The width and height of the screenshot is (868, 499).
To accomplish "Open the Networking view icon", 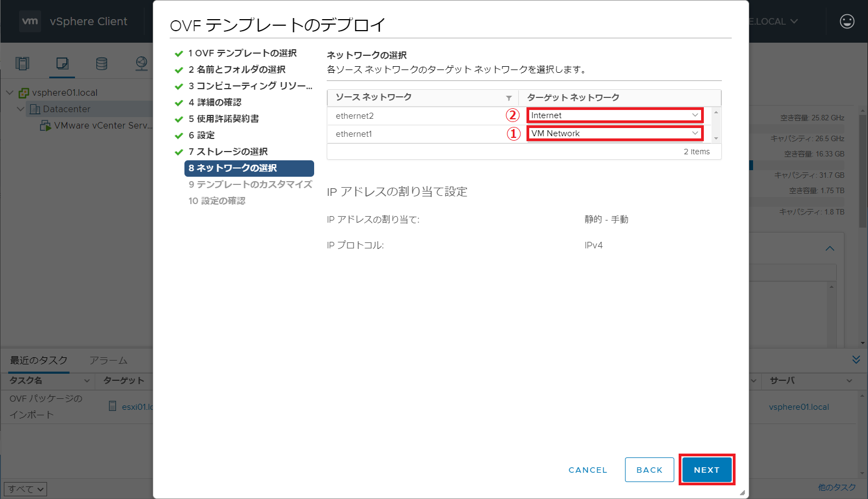I will (x=142, y=63).
